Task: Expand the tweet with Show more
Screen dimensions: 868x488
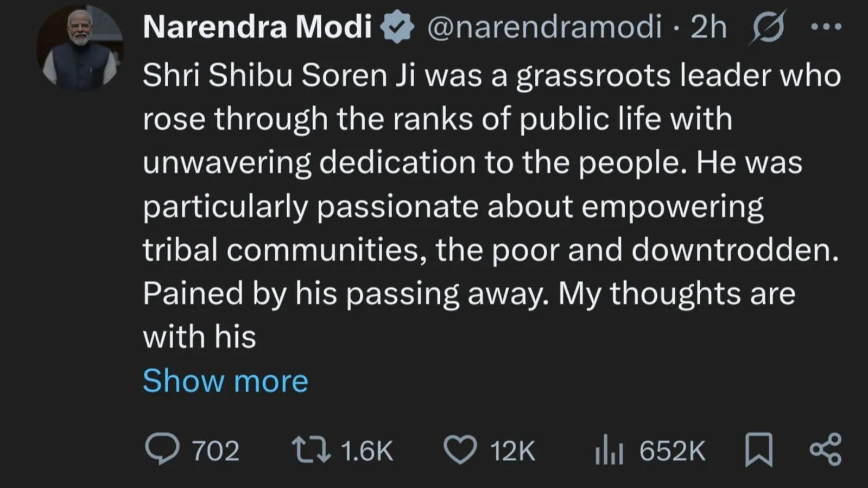Action: pos(225,381)
